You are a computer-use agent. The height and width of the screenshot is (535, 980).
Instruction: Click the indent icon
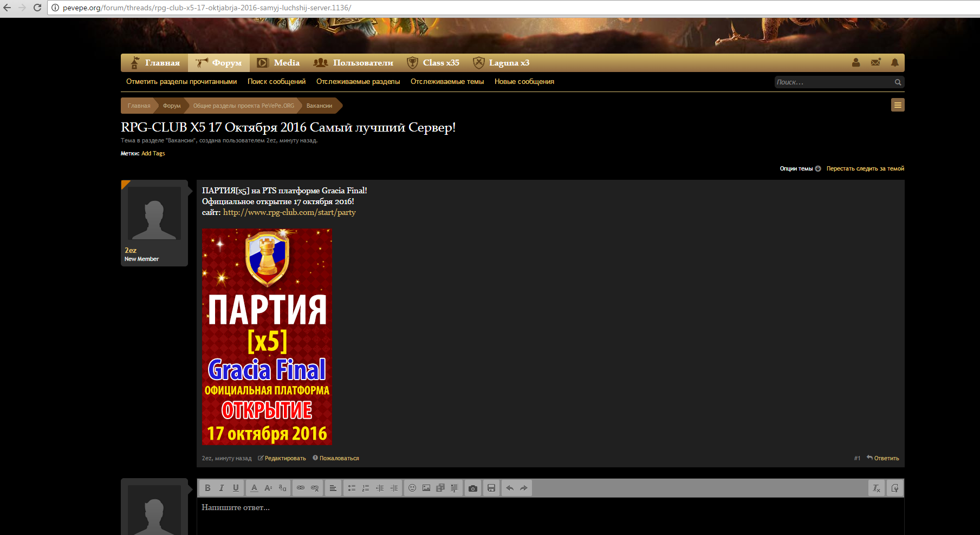394,488
